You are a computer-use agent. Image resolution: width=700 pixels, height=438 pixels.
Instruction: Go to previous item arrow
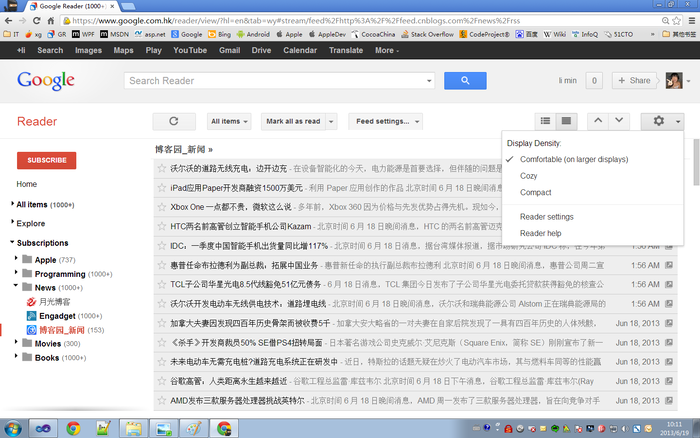[598, 121]
